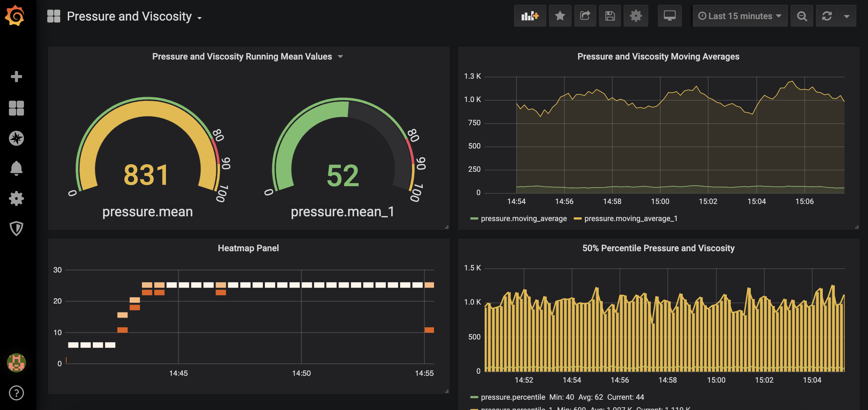Cycle view mode with monitor icon

point(669,16)
